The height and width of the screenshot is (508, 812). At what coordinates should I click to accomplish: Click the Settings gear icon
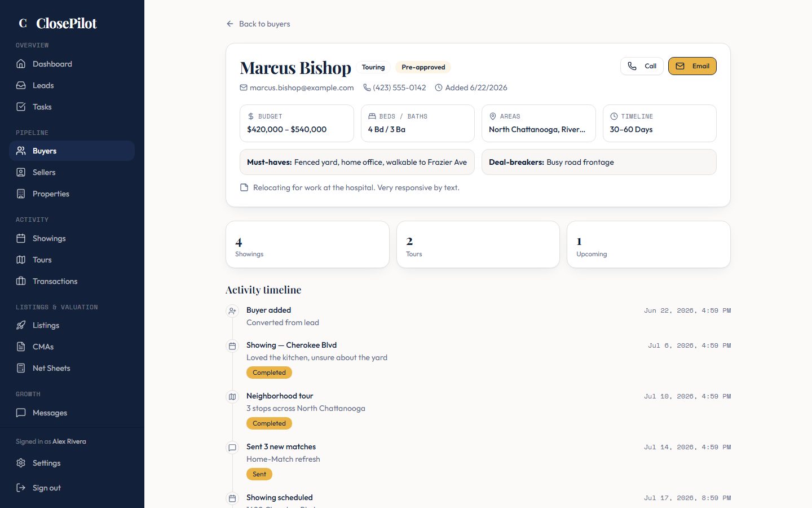point(21,463)
